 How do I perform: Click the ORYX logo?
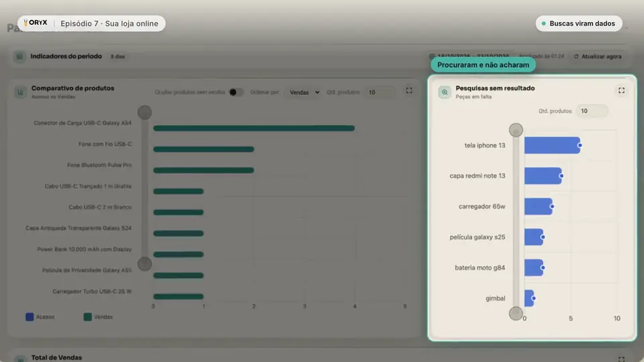tap(36, 23)
